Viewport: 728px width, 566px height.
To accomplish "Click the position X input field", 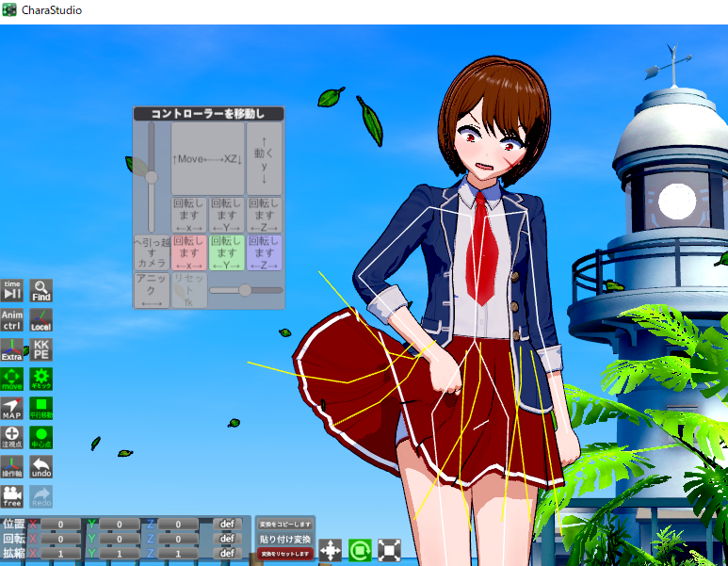I will 60,525.
